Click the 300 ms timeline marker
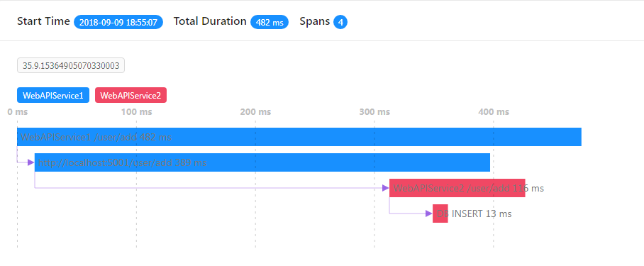This screenshot has width=644, height=266. coord(374,111)
